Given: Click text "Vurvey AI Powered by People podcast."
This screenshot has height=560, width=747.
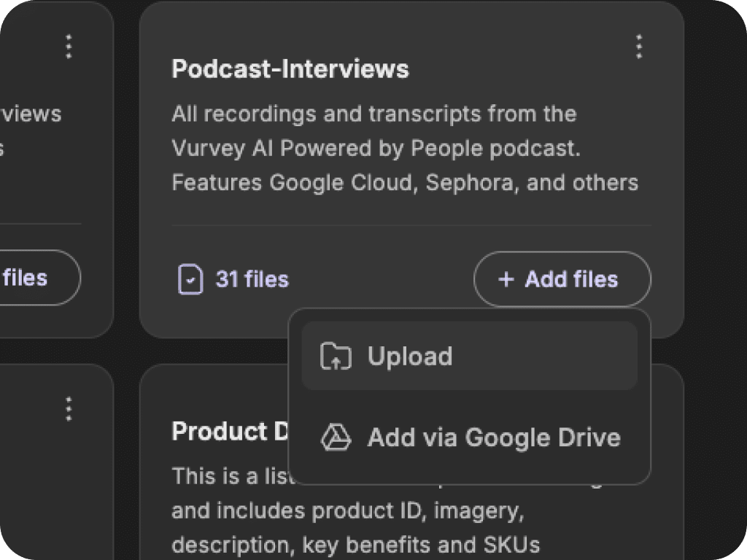Looking at the screenshot, I should tap(376, 148).
